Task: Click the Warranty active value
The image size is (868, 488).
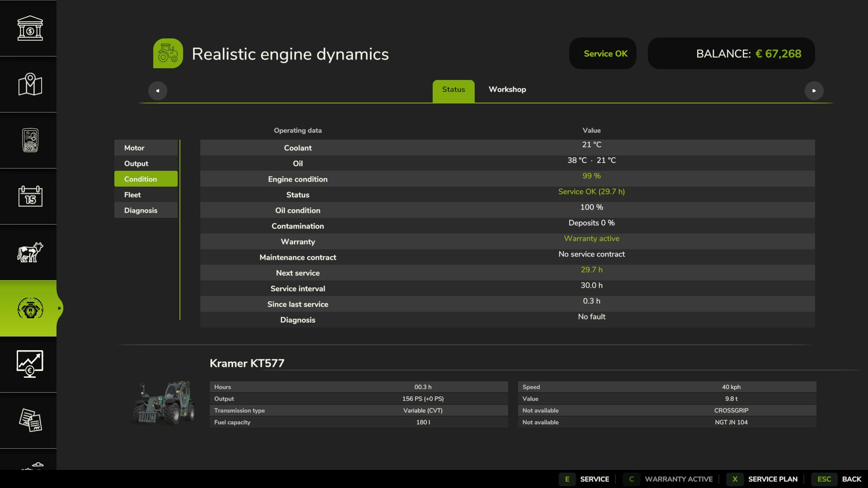Action: click(x=591, y=239)
